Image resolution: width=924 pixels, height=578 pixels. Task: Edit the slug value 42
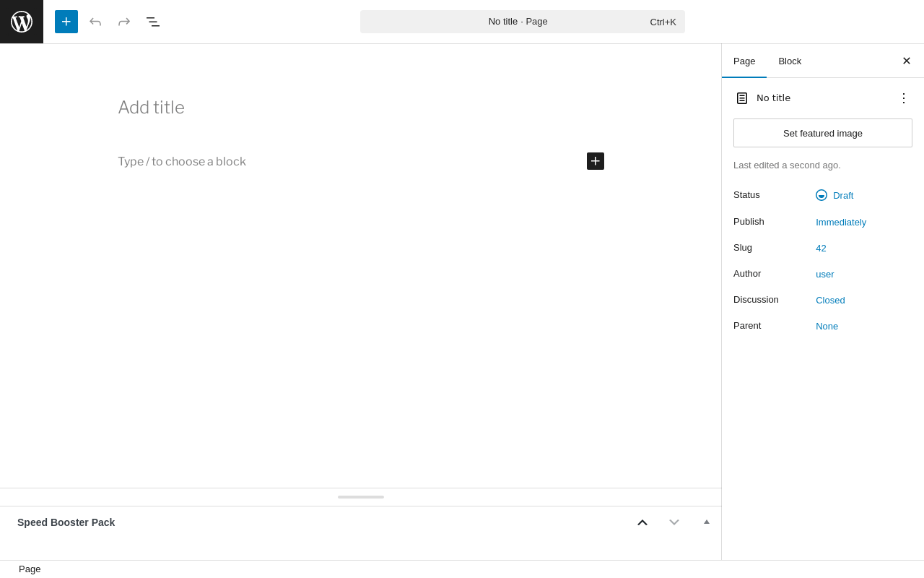(x=821, y=248)
